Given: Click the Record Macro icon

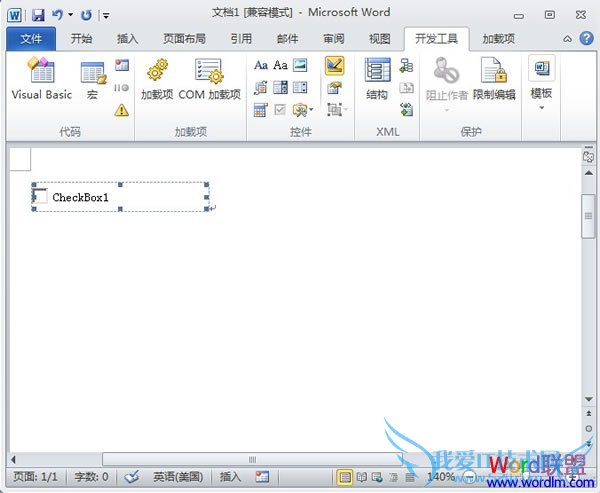Looking at the screenshot, I should [122, 65].
